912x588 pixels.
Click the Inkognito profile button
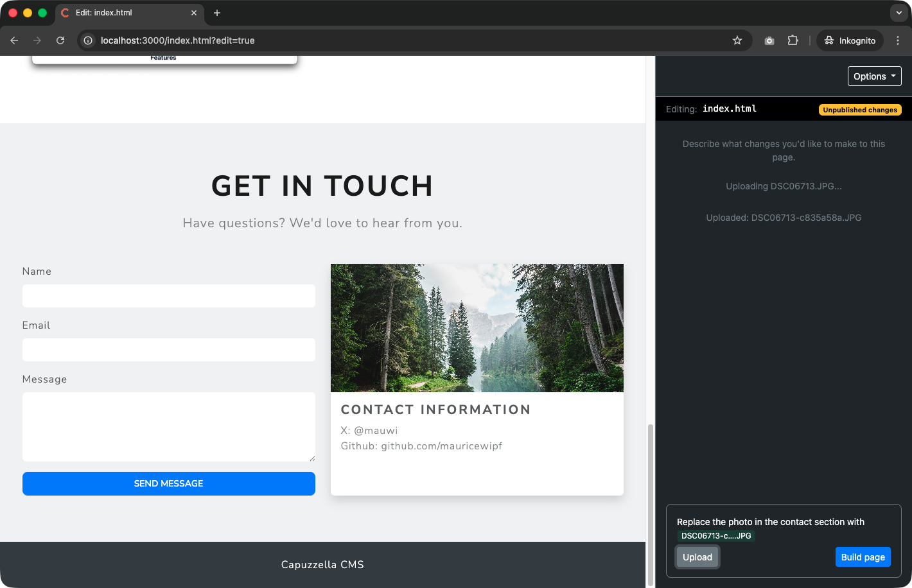tap(850, 40)
